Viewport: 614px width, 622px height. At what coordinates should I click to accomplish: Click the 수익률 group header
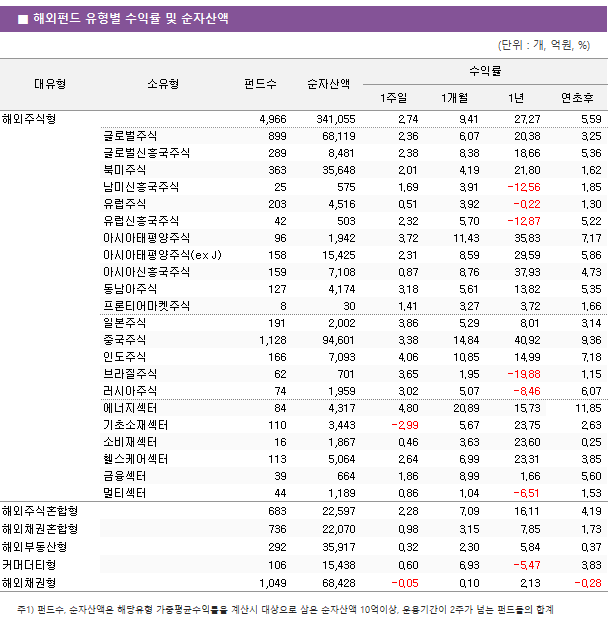pos(485,71)
